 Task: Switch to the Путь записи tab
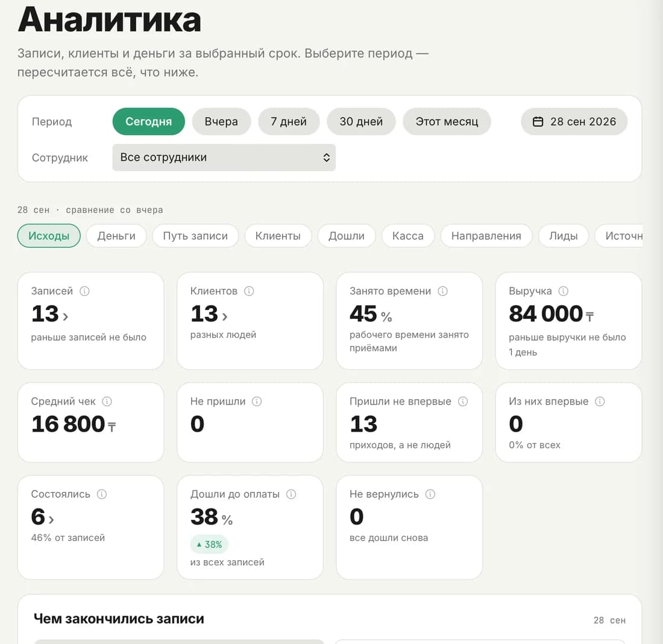coord(195,236)
